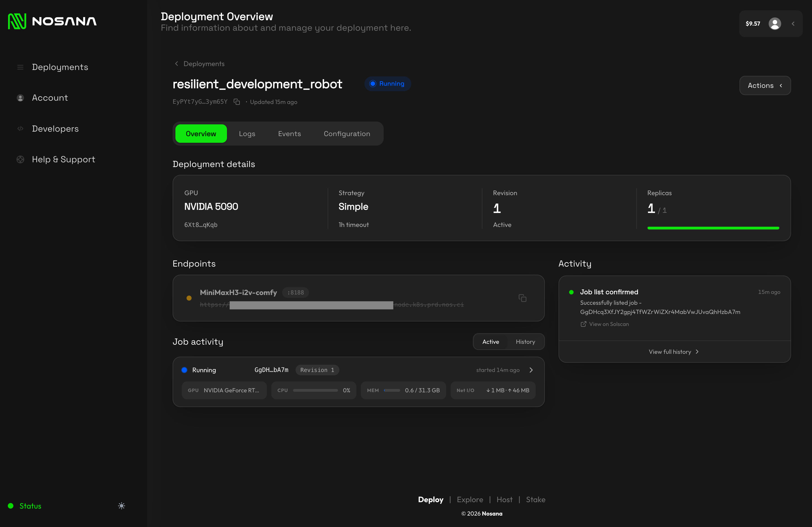Screen dimensions: 812x527
Task: Click the orange endpoint status dot
Action: (x=189, y=298)
